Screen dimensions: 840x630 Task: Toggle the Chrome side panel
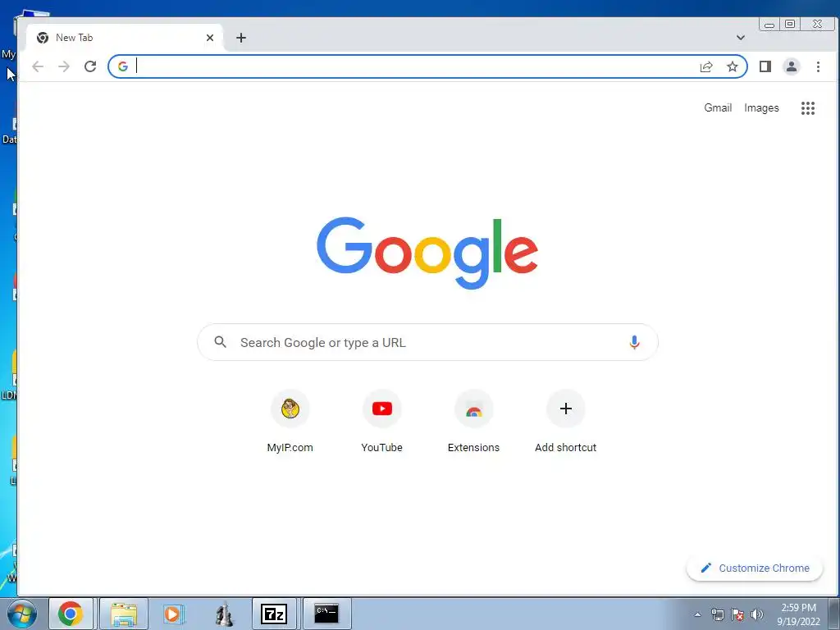(765, 66)
